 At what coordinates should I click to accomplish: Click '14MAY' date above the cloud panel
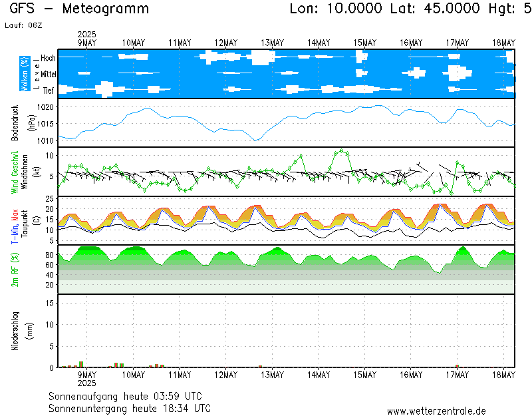click(319, 43)
